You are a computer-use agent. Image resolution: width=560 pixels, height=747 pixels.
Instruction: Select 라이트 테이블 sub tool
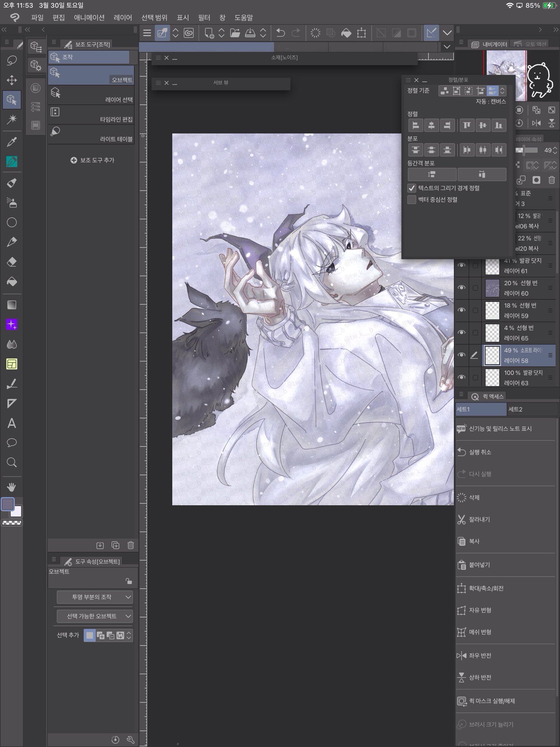coord(91,135)
